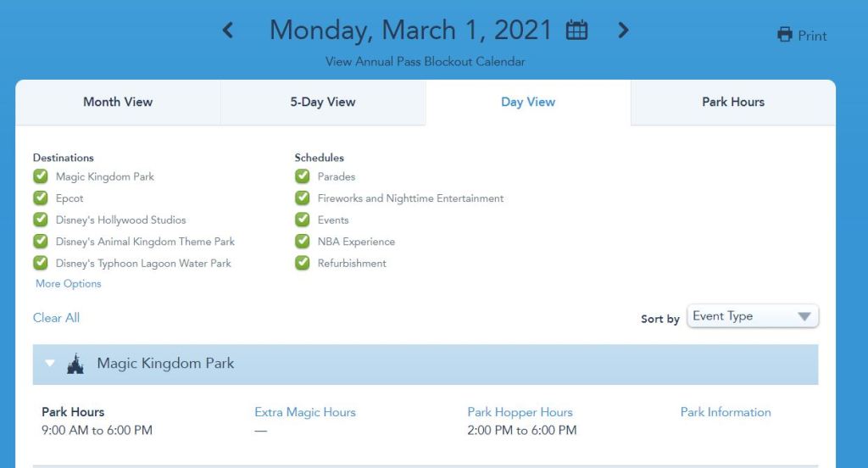Open the Sort by Event Type dropdown
This screenshot has width=868, height=468.
(x=753, y=316)
